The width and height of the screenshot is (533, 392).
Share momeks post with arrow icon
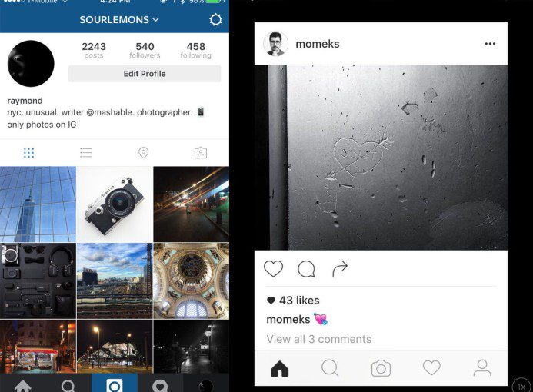click(x=340, y=269)
